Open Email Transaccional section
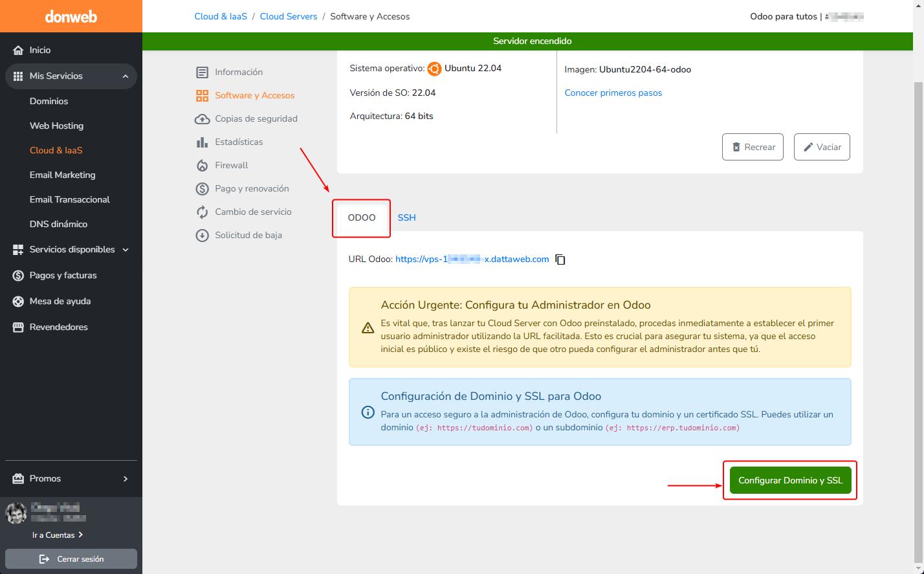The width and height of the screenshot is (924, 574). click(70, 199)
